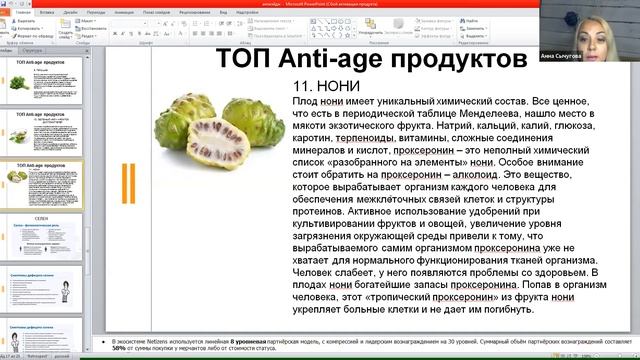
Task: Click the bulleted list icon
Action: point(196,23)
